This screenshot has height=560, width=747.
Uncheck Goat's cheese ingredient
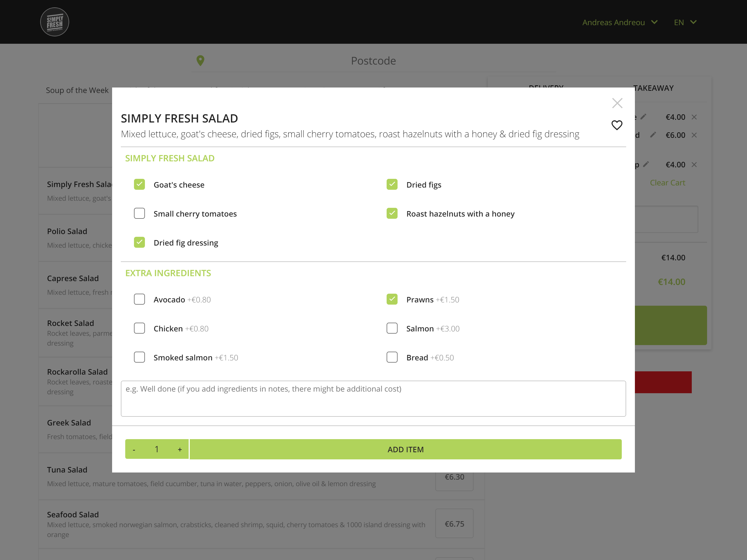click(x=139, y=184)
